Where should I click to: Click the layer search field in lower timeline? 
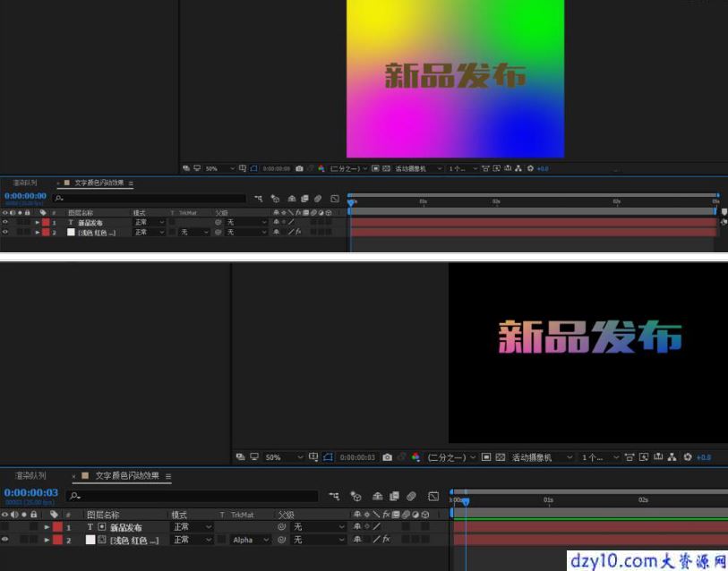pyautogui.click(x=192, y=496)
